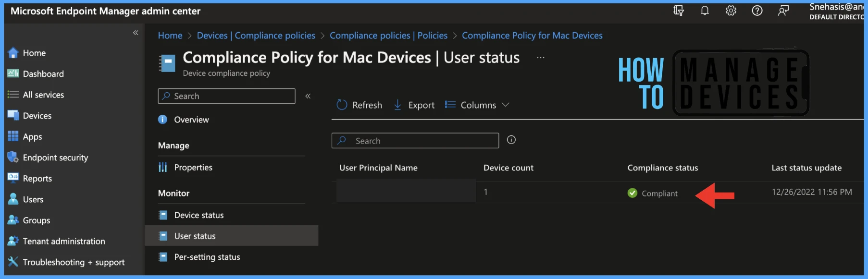The image size is (868, 279).
Task: Click the resource menu Search field
Action: point(227,96)
